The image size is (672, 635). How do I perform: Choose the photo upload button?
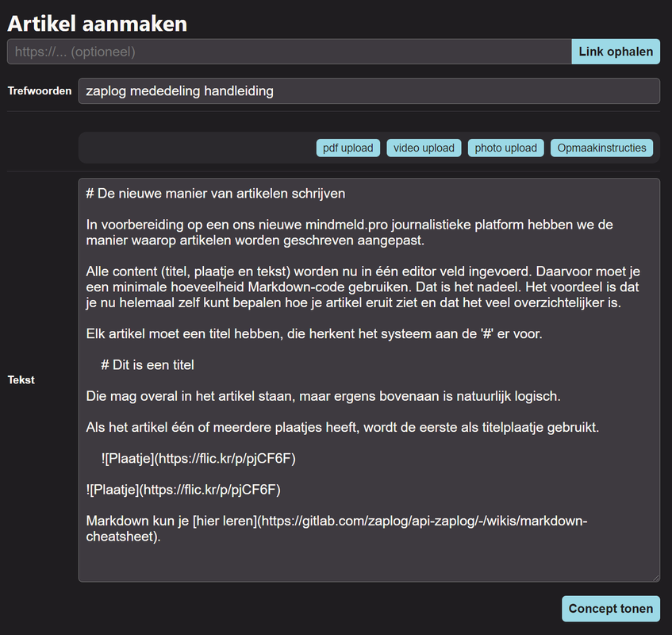tap(505, 148)
